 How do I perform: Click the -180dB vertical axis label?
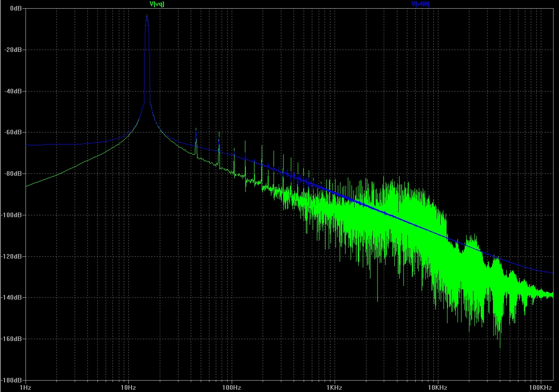click(12, 380)
